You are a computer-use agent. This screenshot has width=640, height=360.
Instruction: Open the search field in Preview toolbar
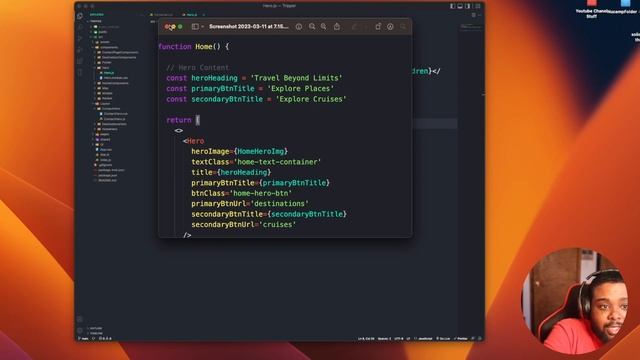click(x=403, y=27)
